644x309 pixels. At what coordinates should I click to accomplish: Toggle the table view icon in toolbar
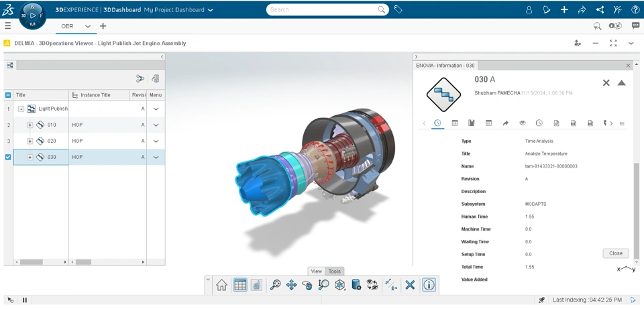[x=240, y=285]
